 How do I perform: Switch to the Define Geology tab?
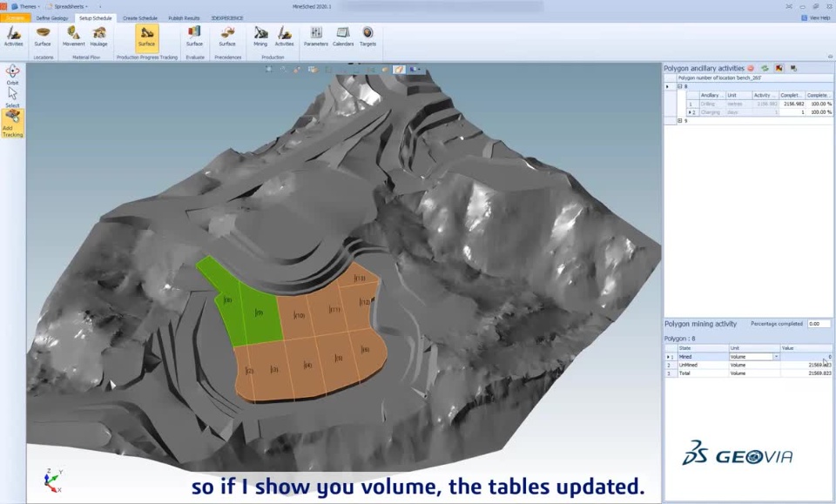click(52, 18)
